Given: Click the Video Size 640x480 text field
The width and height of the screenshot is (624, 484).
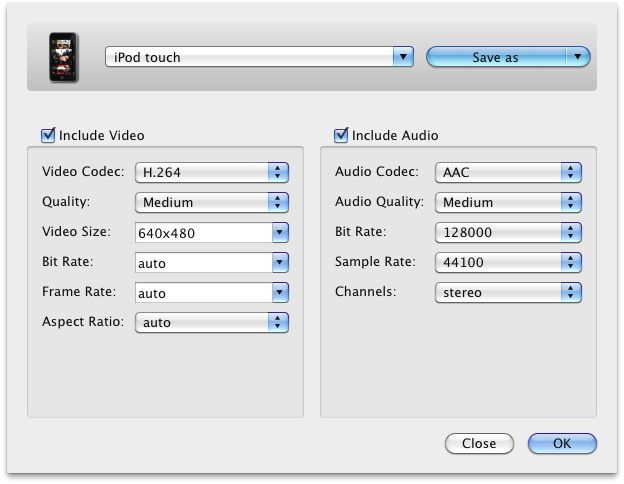Looking at the screenshot, I should pyautogui.click(x=204, y=232).
